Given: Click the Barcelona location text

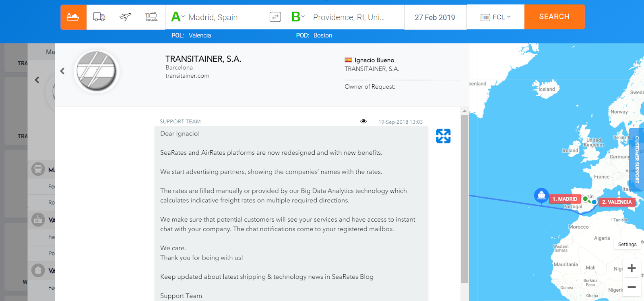Looking at the screenshot, I should tap(179, 68).
